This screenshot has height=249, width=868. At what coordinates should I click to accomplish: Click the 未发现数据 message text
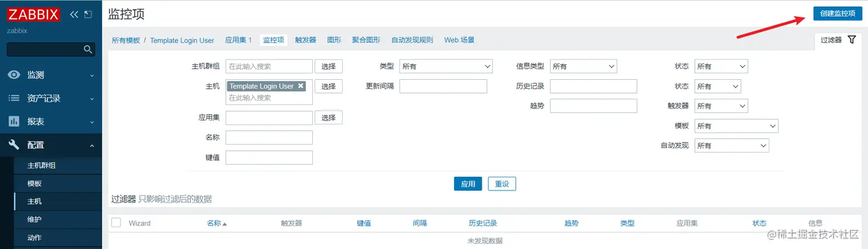point(485,241)
